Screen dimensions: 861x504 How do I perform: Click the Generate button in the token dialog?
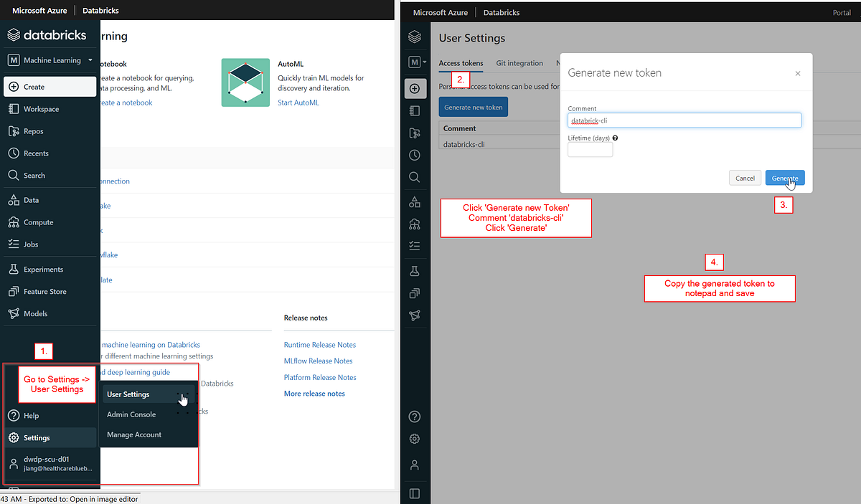[x=785, y=178]
